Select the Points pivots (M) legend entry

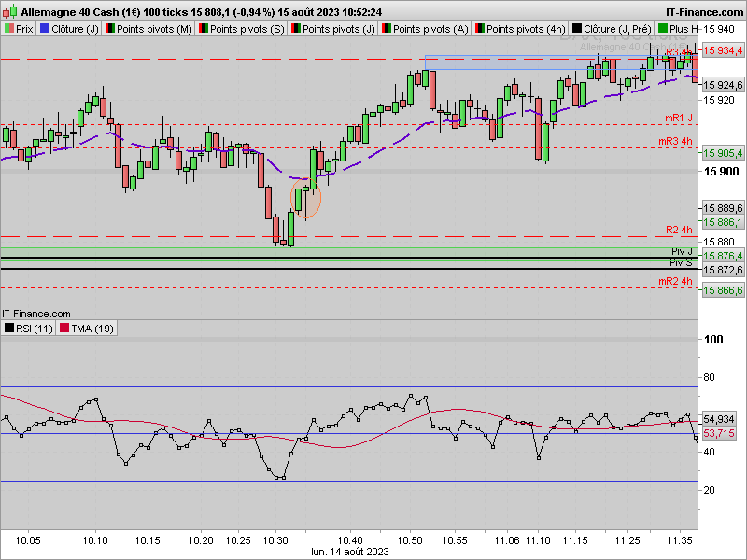coord(148,29)
